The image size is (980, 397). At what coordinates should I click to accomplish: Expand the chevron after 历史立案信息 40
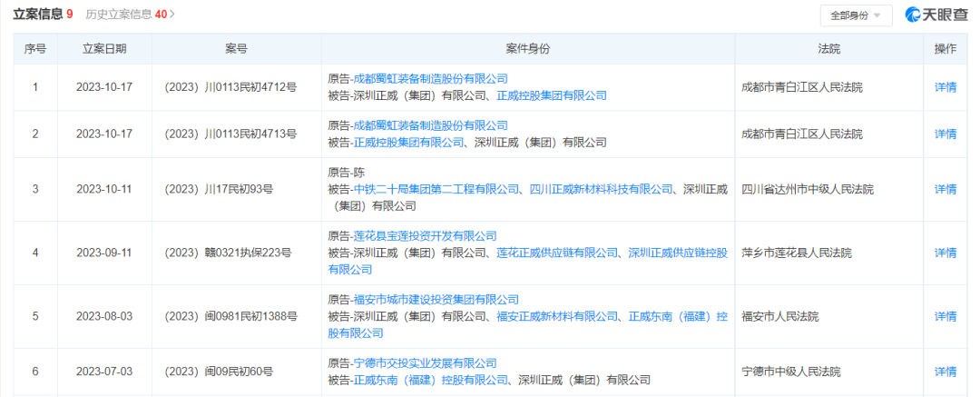(171, 15)
